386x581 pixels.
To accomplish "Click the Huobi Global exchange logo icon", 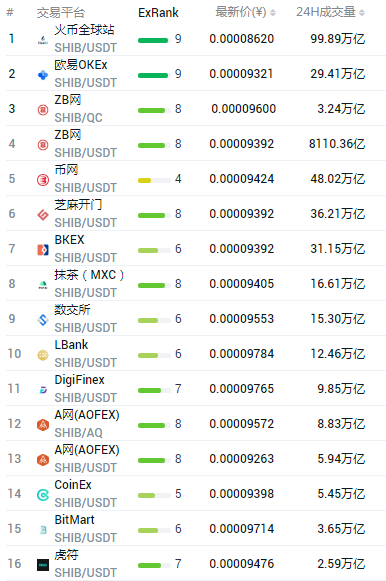I will coord(43,40).
